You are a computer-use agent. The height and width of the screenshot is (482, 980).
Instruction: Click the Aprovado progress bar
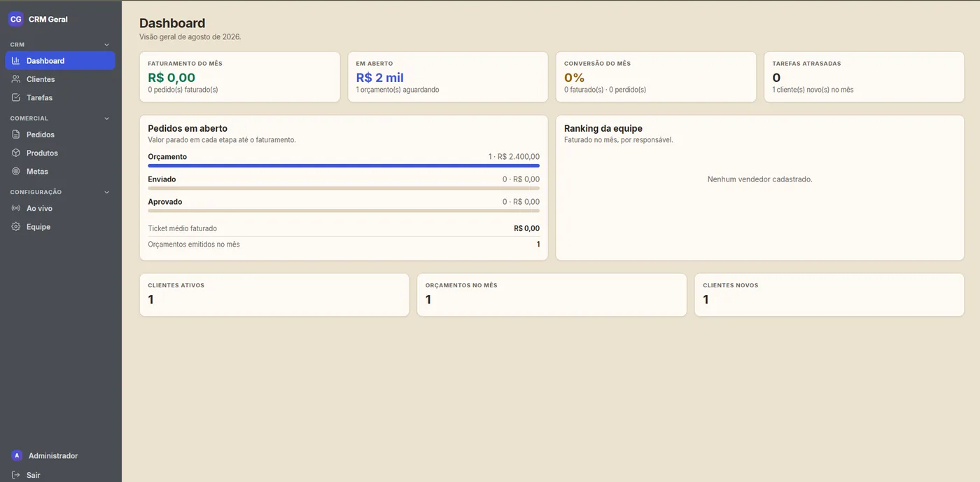coord(344,211)
